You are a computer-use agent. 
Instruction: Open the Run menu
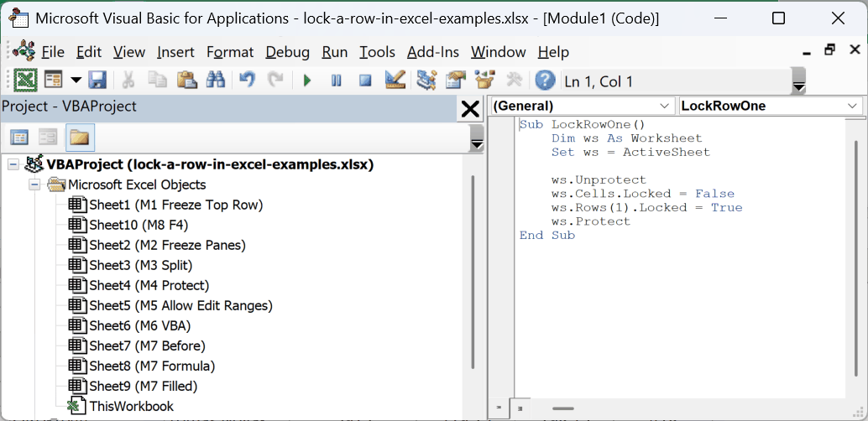click(x=334, y=52)
